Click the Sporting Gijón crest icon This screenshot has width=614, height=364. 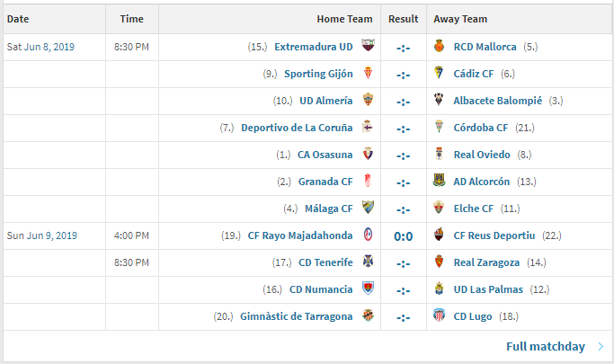tap(368, 73)
